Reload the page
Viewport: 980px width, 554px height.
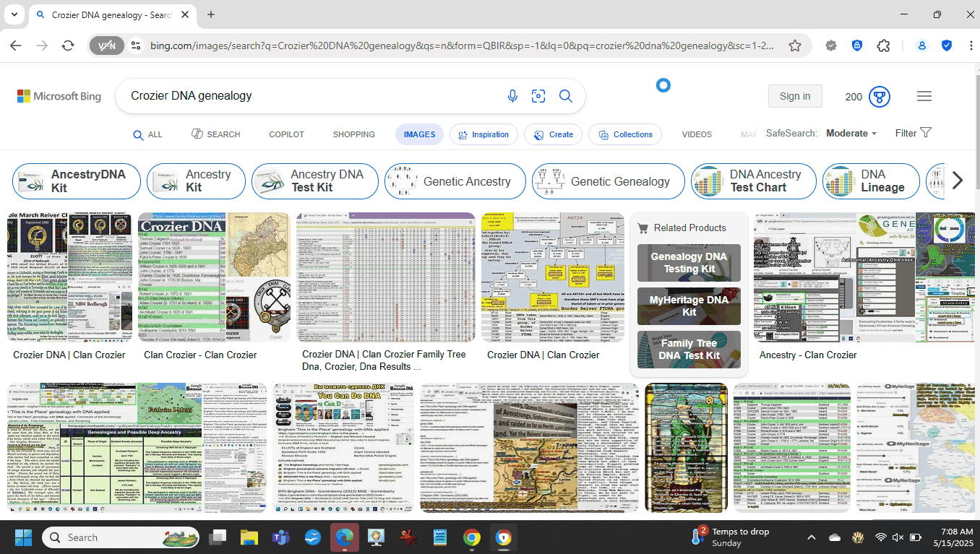pyautogui.click(x=68, y=46)
